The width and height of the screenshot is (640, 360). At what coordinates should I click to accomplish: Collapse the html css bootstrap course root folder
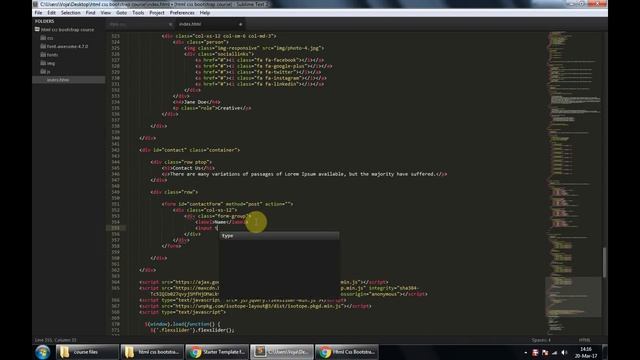(x=37, y=29)
